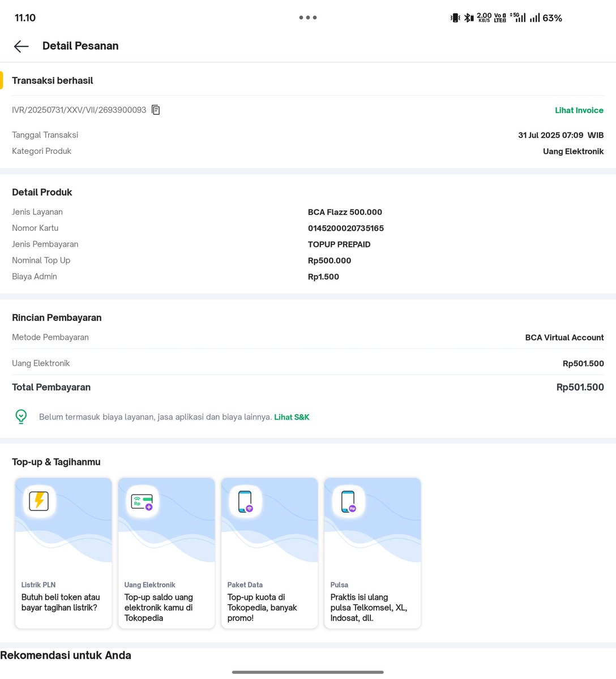The width and height of the screenshot is (616, 679).
Task: Open the Pulsa top-up card
Action: tap(373, 553)
